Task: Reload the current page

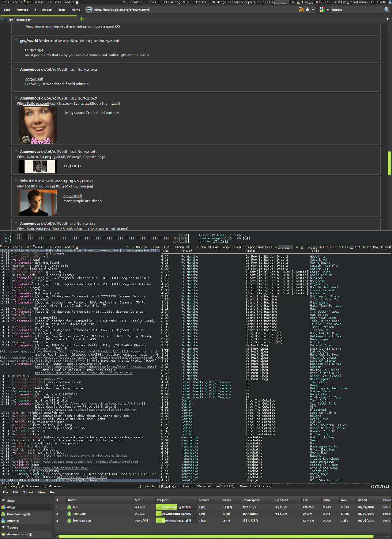Action: (47, 10)
